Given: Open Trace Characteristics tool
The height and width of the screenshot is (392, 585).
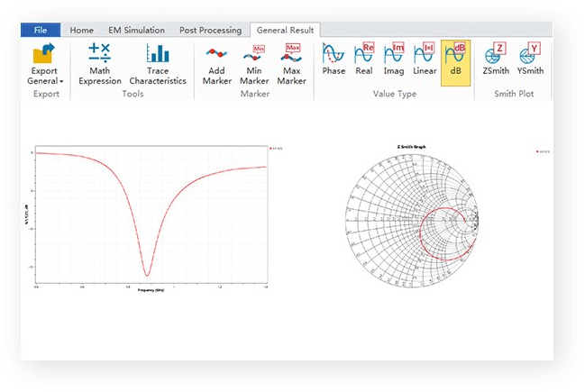Looking at the screenshot, I should pos(158,64).
